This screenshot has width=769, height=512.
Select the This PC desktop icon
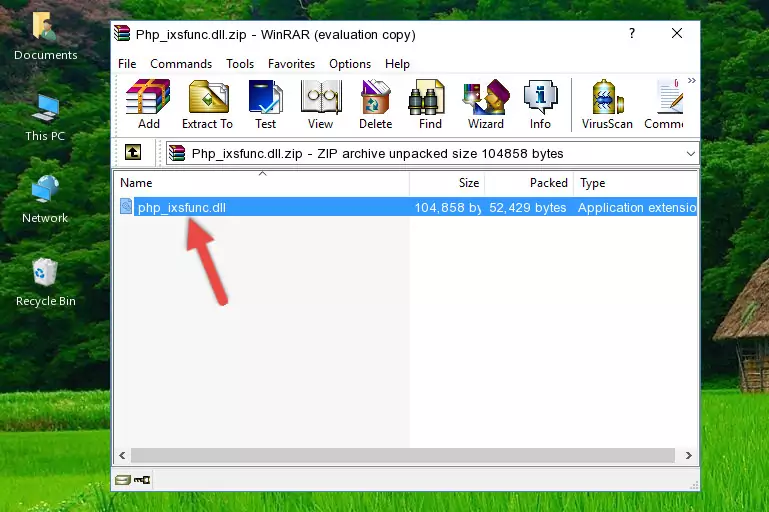[45, 118]
